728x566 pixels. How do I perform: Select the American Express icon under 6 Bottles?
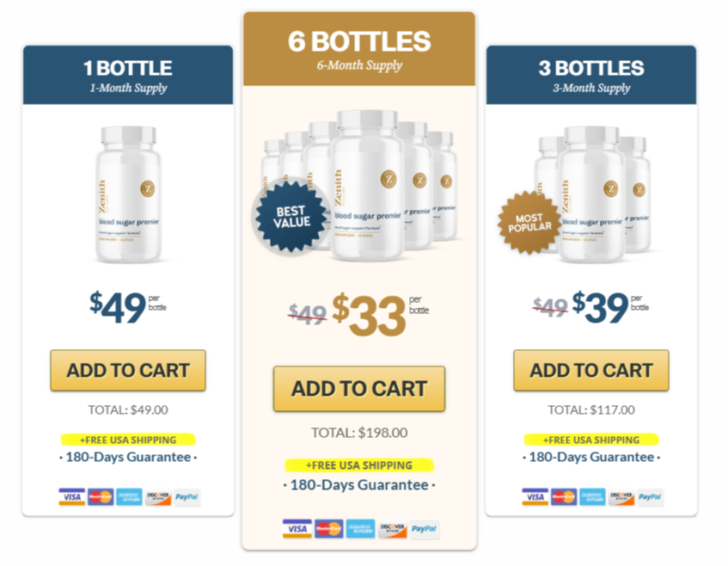(360, 528)
